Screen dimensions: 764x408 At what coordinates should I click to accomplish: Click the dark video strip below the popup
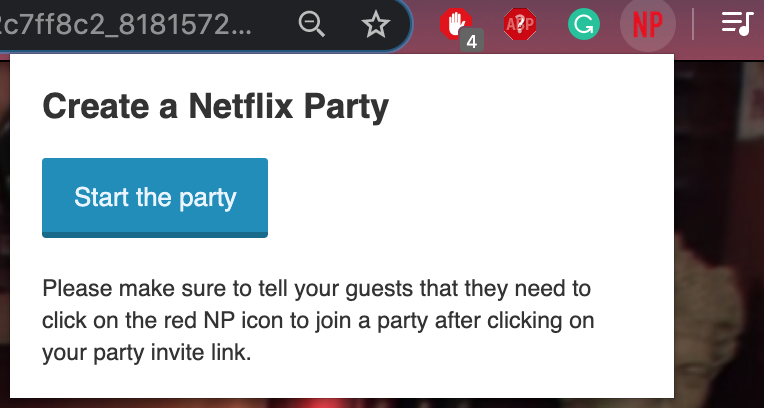tap(340, 403)
